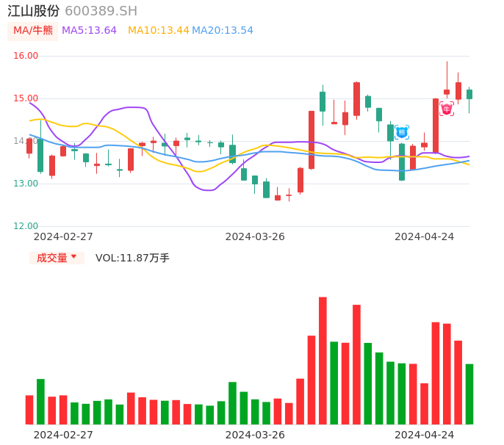Click the 2024-02-27 date below price chart
The height and width of the screenshot is (445, 504).
(x=63, y=236)
